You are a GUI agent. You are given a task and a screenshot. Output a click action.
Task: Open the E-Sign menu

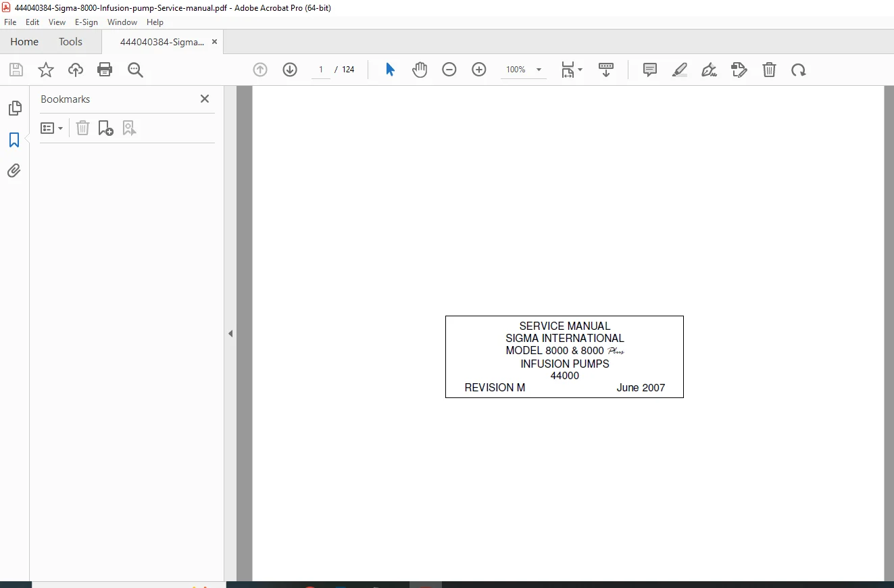pos(86,22)
